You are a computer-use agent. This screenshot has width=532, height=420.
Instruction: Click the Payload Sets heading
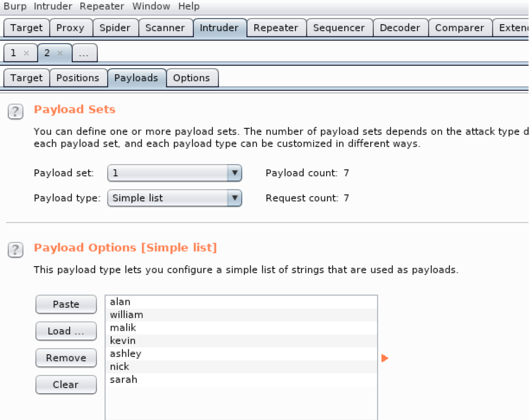pyautogui.click(x=75, y=110)
